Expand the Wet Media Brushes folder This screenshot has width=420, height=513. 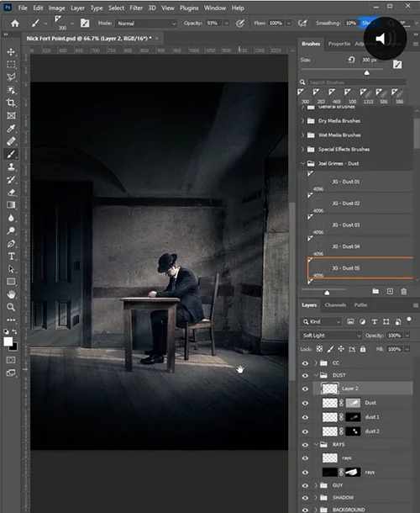pyautogui.click(x=302, y=135)
